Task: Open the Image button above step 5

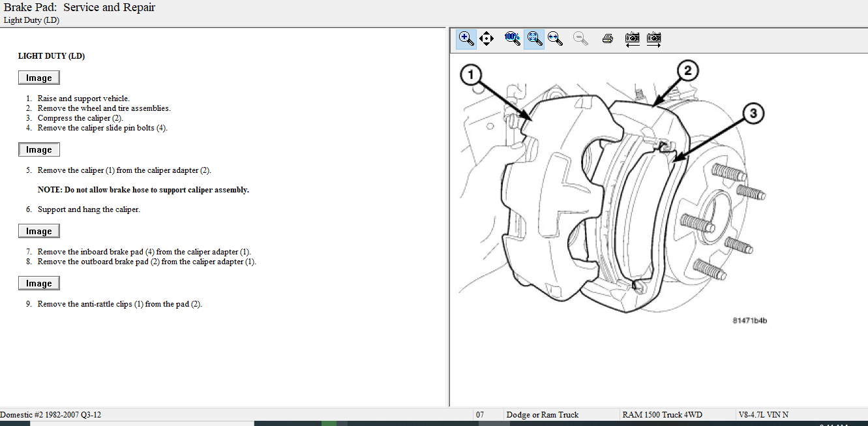Action: (x=39, y=149)
